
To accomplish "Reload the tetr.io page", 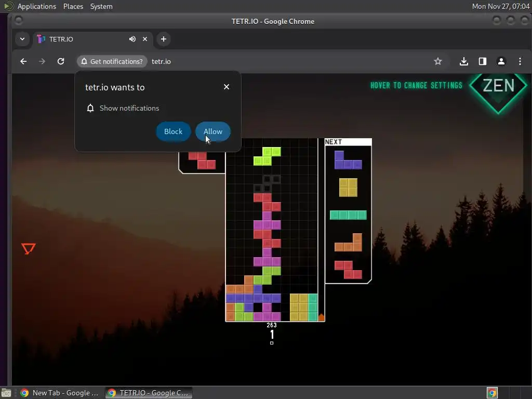I will point(61,61).
